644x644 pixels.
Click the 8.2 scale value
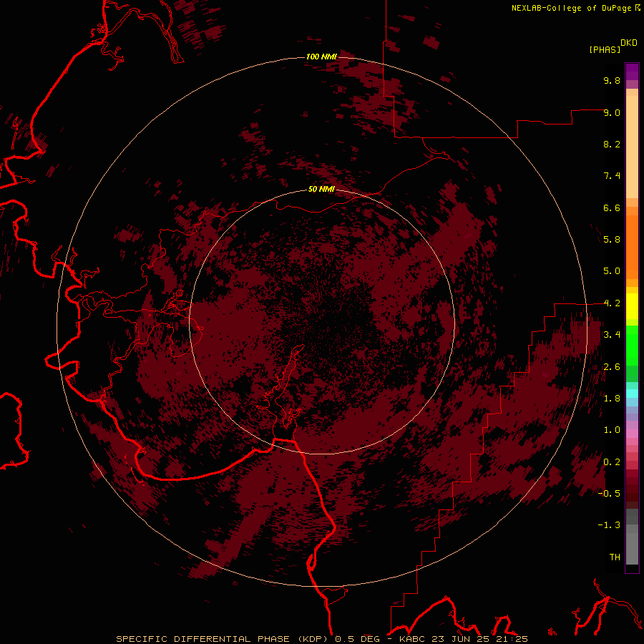coord(612,144)
